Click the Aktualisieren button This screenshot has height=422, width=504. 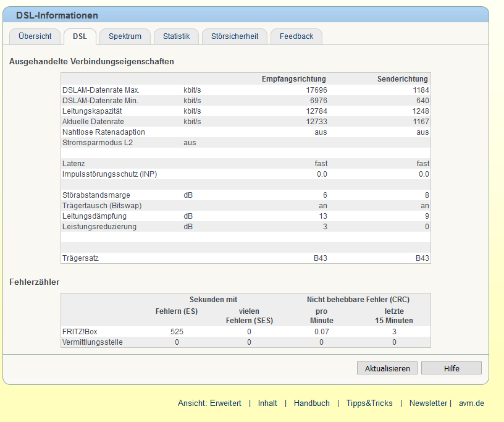click(387, 368)
